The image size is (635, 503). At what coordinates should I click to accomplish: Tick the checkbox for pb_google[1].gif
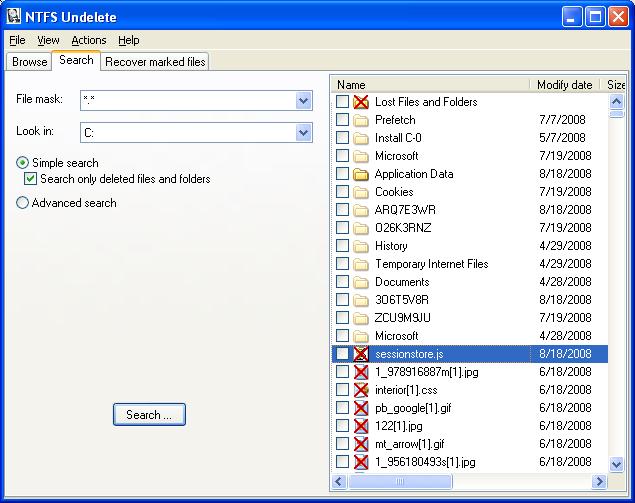[342, 407]
